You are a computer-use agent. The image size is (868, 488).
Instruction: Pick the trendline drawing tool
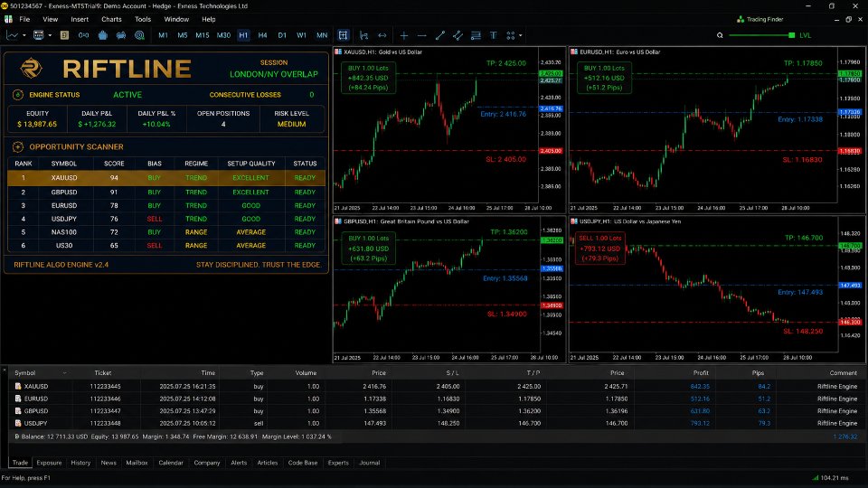coord(440,35)
